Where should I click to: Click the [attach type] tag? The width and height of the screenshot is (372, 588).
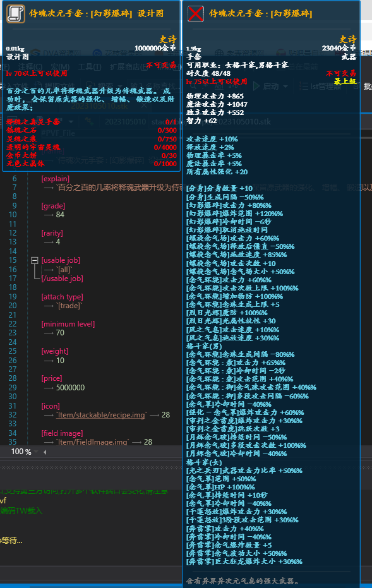click(x=63, y=297)
